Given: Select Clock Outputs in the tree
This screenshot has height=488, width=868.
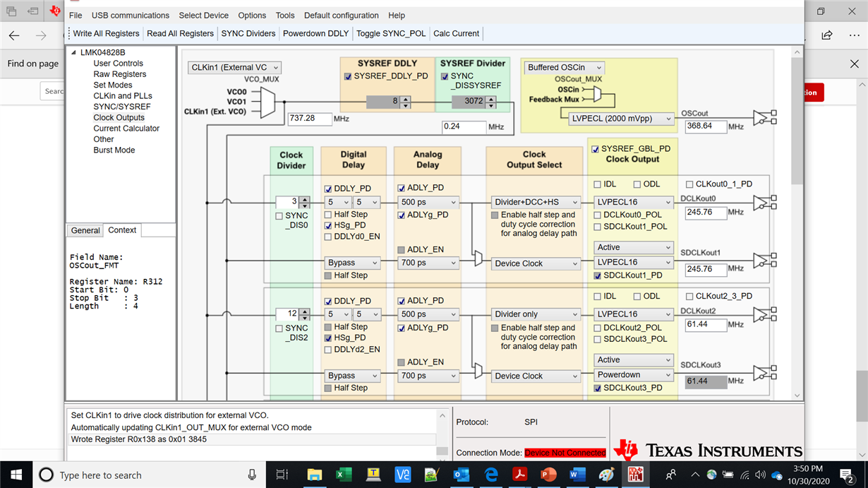Looking at the screenshot, I should coord(119,117).
